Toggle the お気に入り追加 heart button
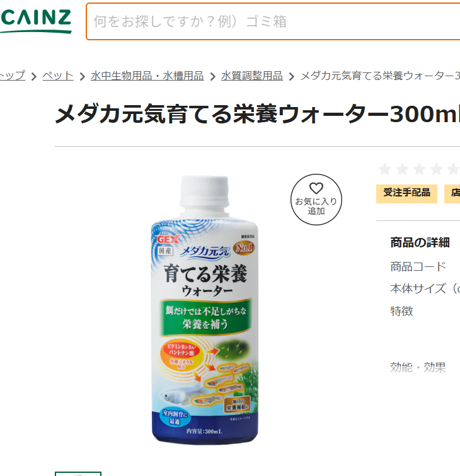The image size is (460, 476). click(316, 200)
